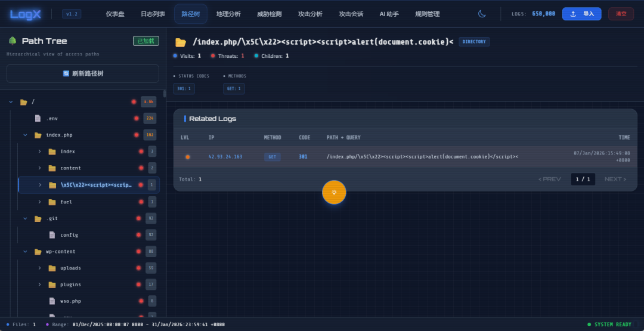Click the tree icon beside Path Tree
644x331 pixels.
tap(13, 41)
